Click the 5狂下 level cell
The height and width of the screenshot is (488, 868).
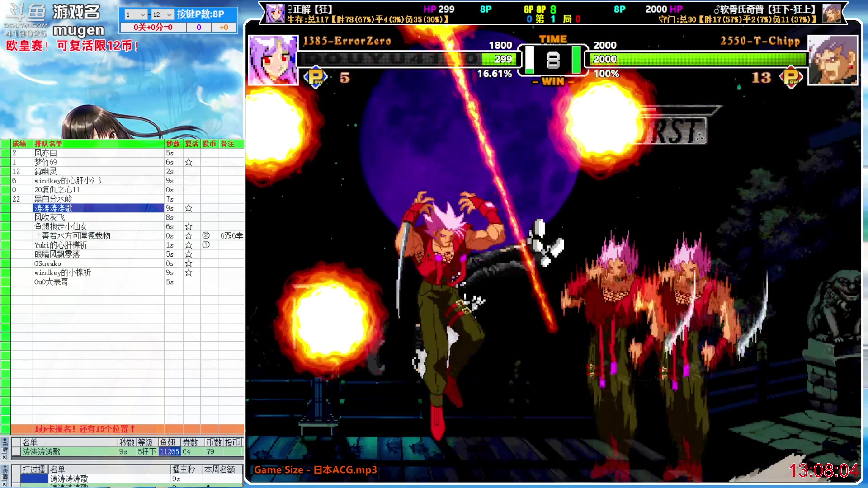click(147, 452)
